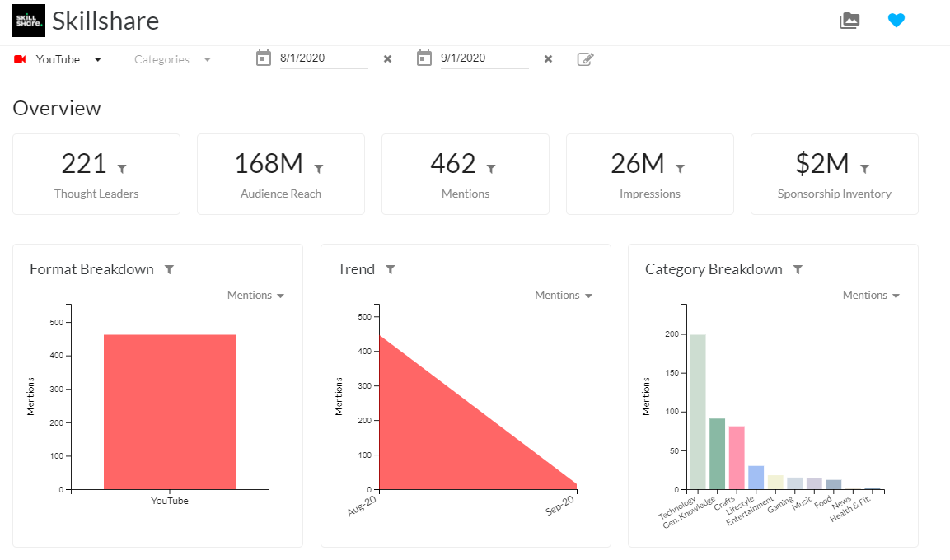Clear the 9/1/2020 end date
This screenshot has width=950, height=560.
[x=548, y=58]
